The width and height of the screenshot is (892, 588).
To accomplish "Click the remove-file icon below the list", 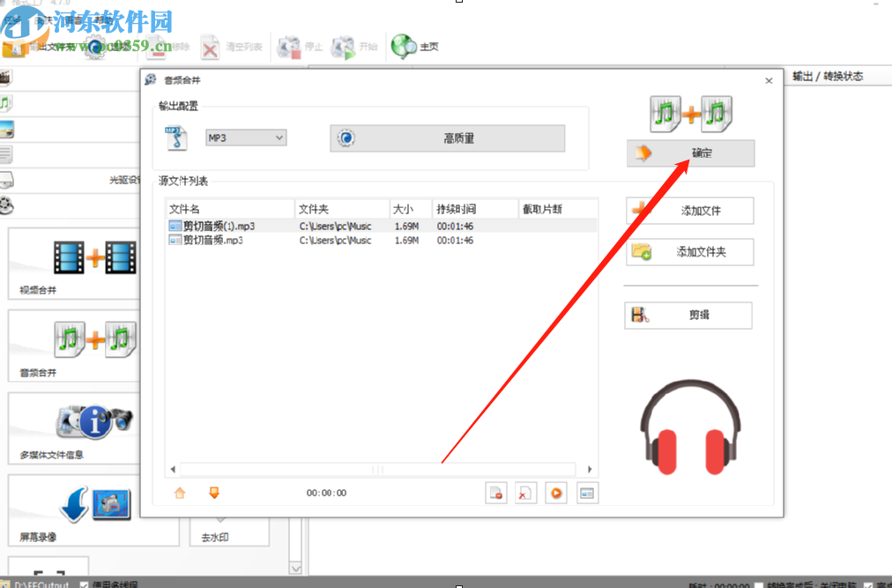I will 495,493.
